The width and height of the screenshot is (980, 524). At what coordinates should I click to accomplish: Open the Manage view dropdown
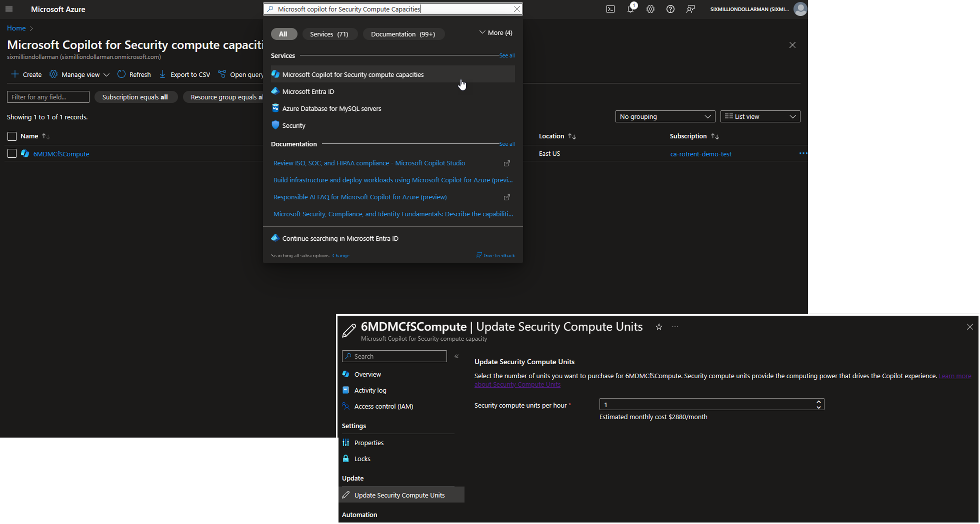point(79,74)
